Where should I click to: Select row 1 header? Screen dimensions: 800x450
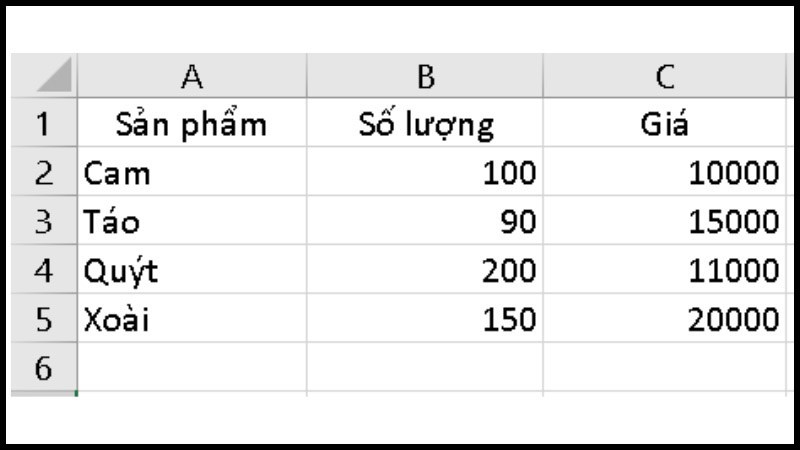tap(44, 122)
